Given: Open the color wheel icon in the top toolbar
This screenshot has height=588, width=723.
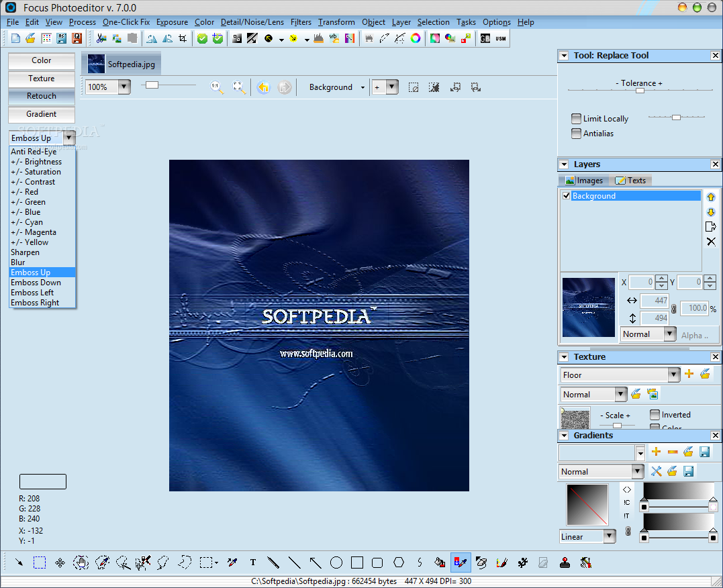Looking at the screenshot, I should (x=416, y=38).
